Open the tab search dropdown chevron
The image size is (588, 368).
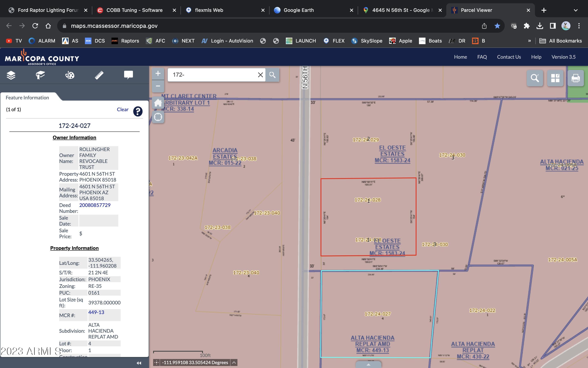click(x=575, y=10)
